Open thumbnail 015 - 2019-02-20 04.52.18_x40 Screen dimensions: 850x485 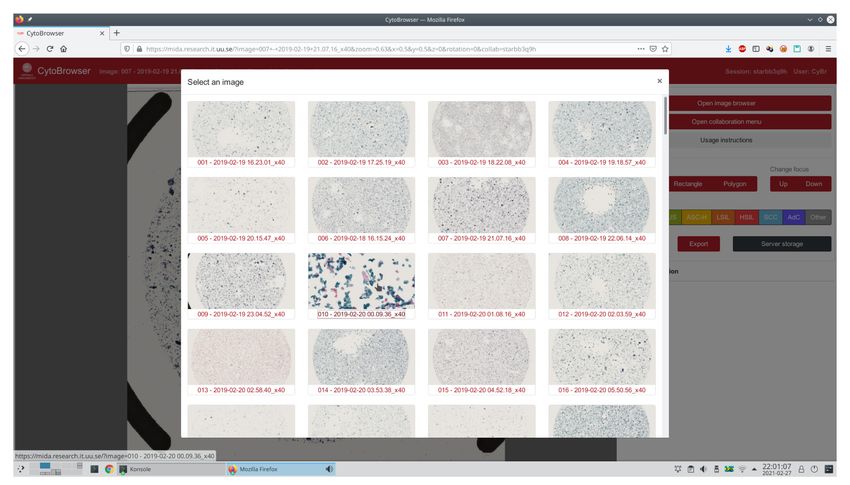click(x=481, y=357)
